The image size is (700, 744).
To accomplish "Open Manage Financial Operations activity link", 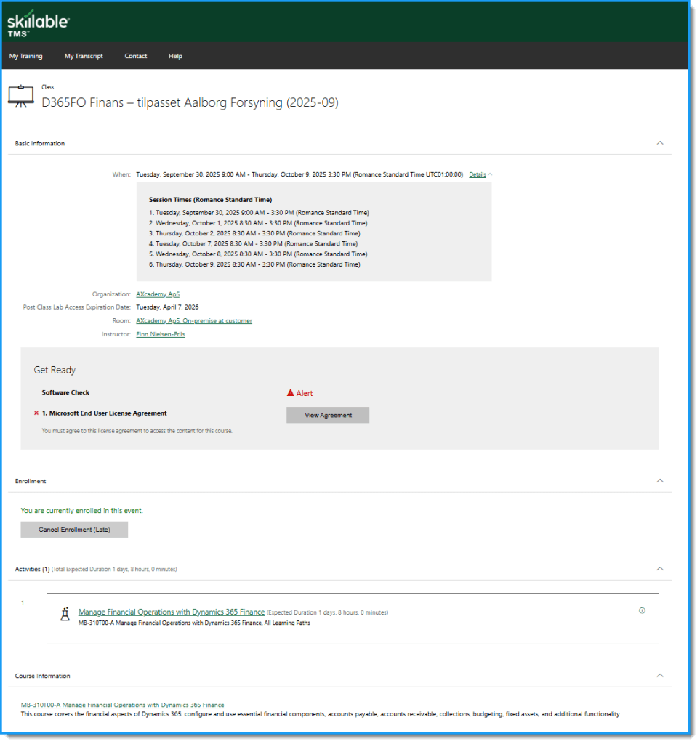I will click(x=171, y=612).
